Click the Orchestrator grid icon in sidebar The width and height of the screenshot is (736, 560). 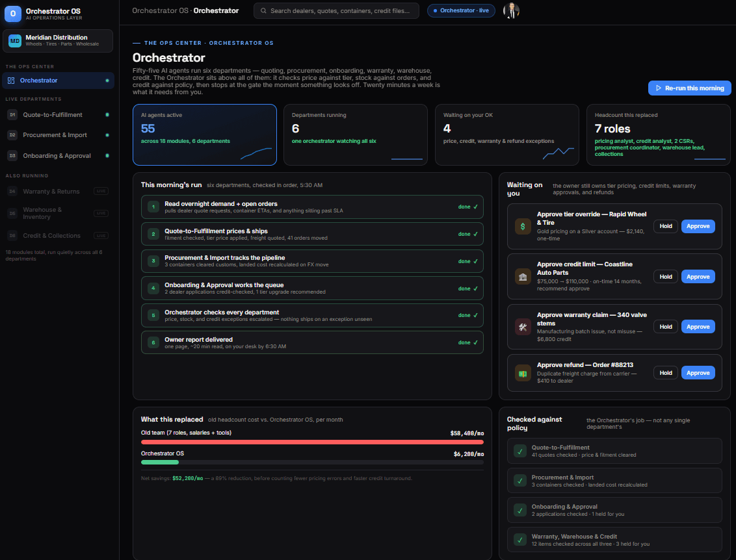pyautogui.click(x=11, y=81)
